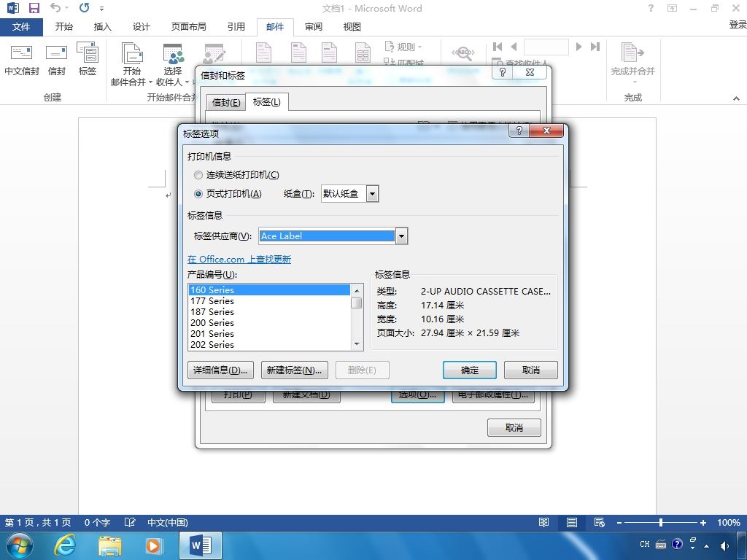
Task: Open the paper tray dropdown
Action: [x=373, y=194]
